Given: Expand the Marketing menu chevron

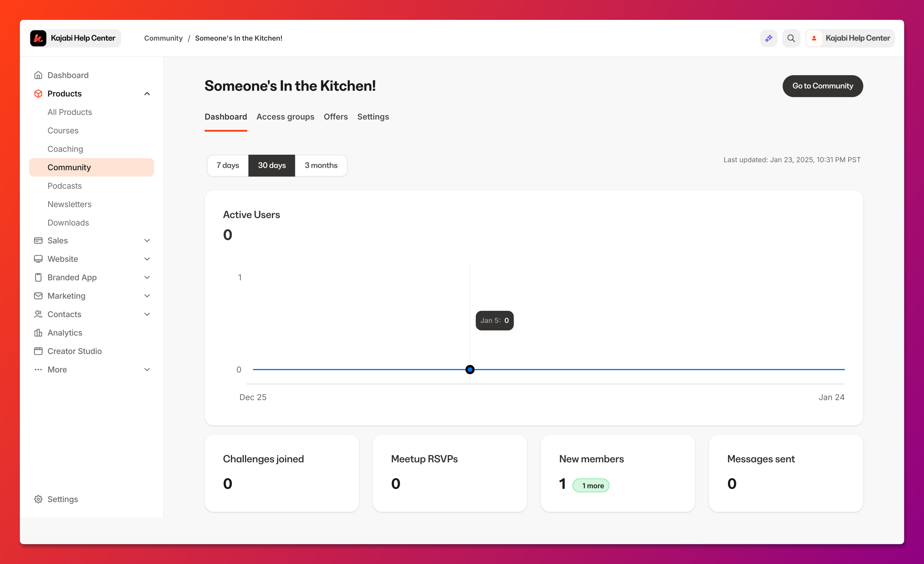Looking at the screenshot, I should coord(147,296).
